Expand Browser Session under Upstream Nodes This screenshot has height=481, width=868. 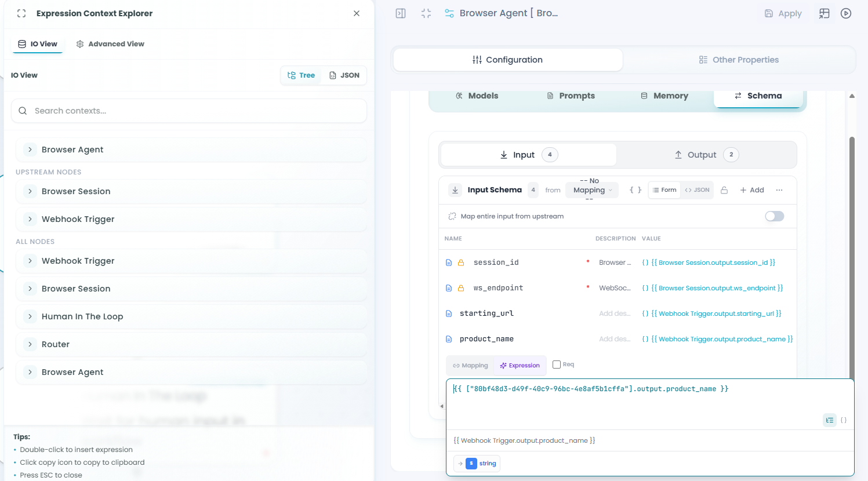pos(30,191)
